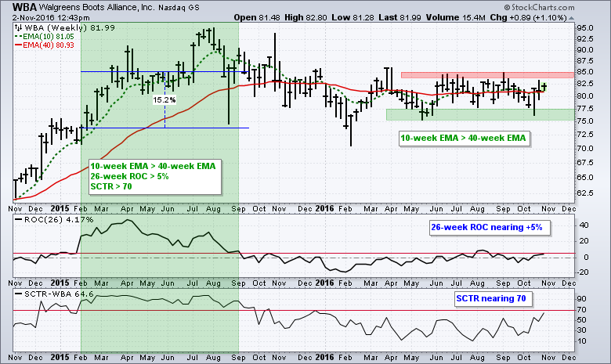The height and width of the screenshot is (364, 611).
Task: Click the 67.5 price axis label
Action: (x=585, y=162)
